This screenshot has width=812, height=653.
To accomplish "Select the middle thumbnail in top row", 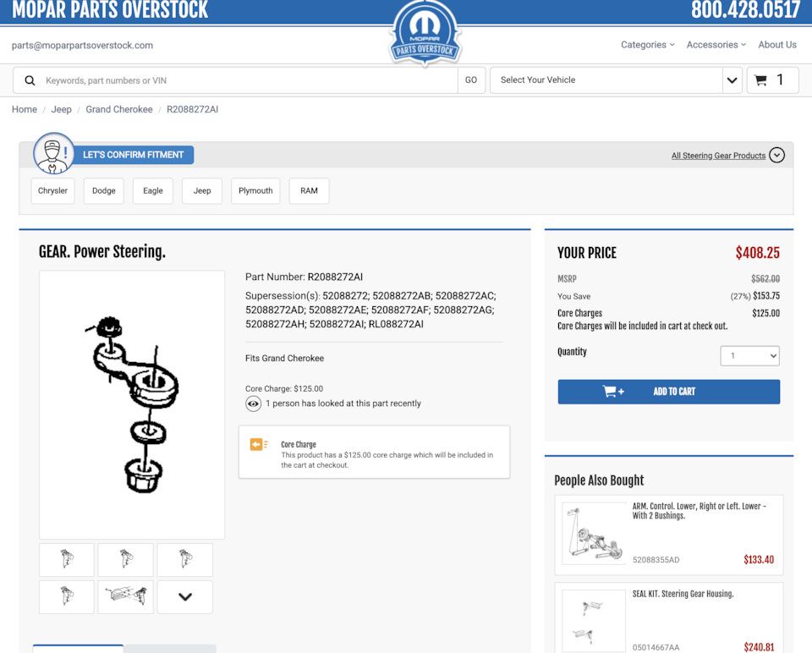I will click(126, 559).
